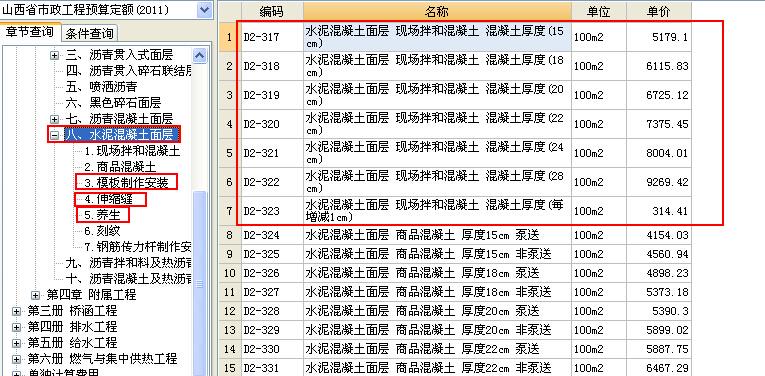Click row number 10 header
This screenshot has height=376, width=765.
point(230,273)
